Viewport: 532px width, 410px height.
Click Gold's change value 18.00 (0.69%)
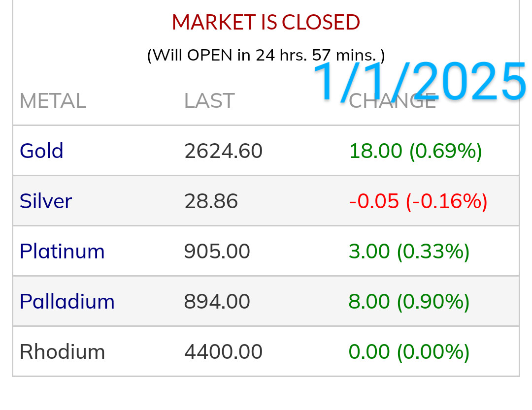pos(415,151)
